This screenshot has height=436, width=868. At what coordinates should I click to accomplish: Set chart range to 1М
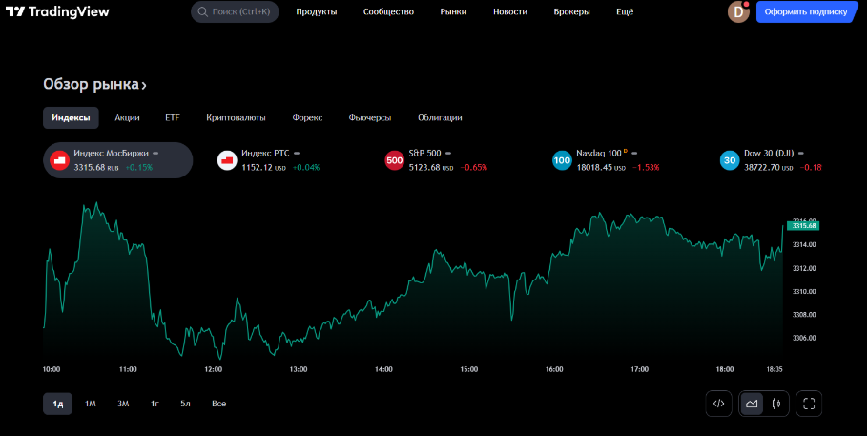91,404
